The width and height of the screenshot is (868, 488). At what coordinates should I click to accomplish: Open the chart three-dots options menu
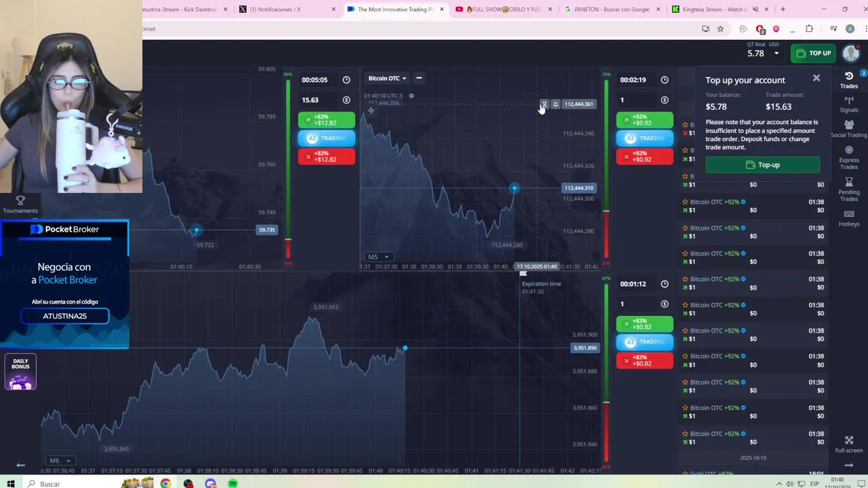point(419,78)
